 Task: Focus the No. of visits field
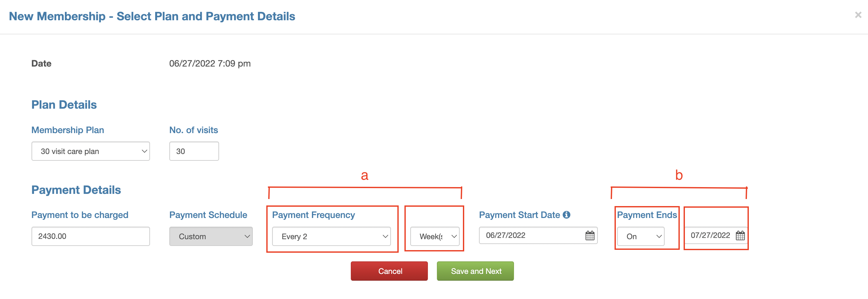(194, 151)
